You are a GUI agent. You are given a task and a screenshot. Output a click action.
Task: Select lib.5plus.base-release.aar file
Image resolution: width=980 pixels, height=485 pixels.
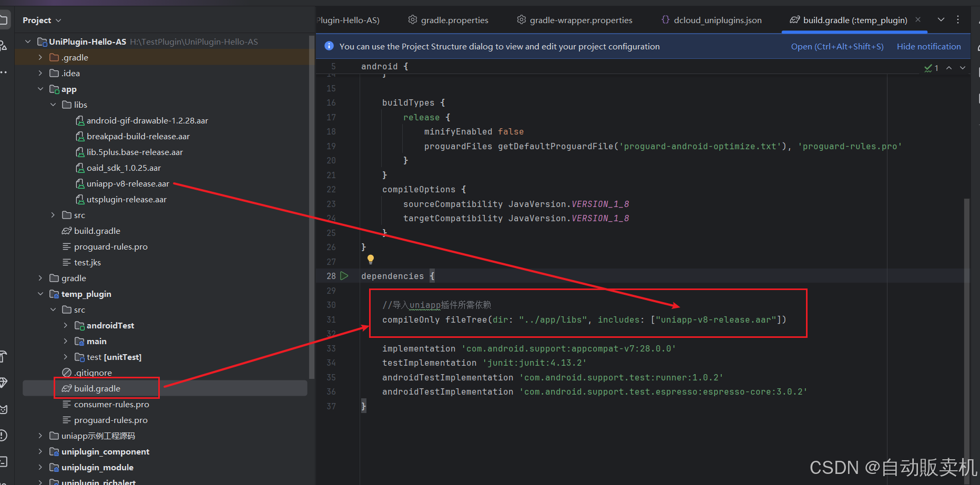point(135,152)
